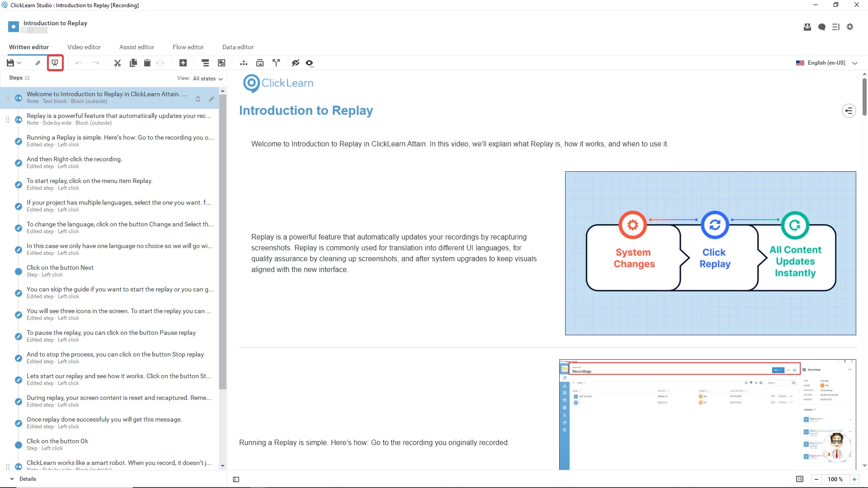Click the plus Add step icon
Image resolution: width=868 pixels, height=488 pixels.
pyautogui.click(x=183, y=63)
